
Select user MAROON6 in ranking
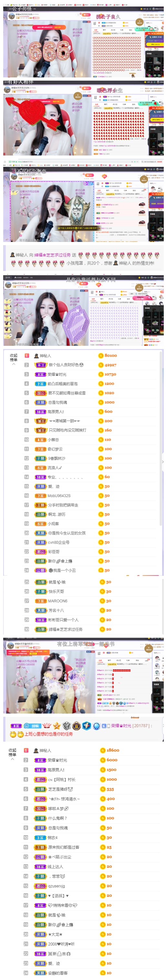(x=57, y=601)
